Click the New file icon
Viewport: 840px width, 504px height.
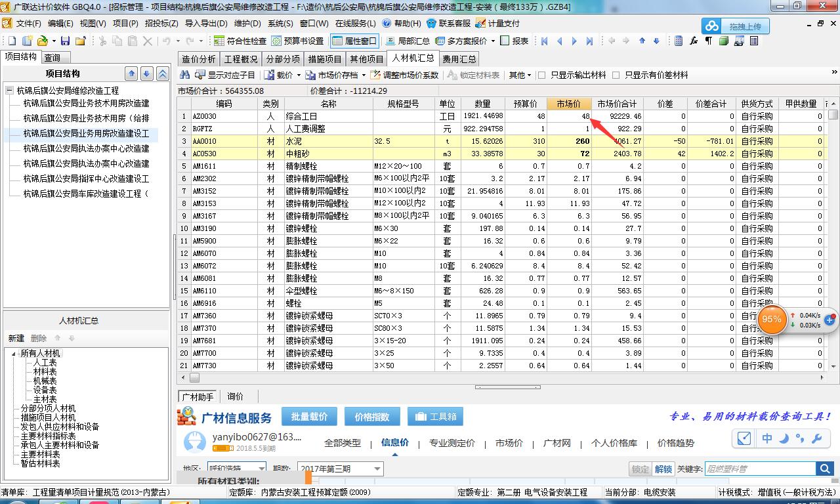click(x=12, y=41)
